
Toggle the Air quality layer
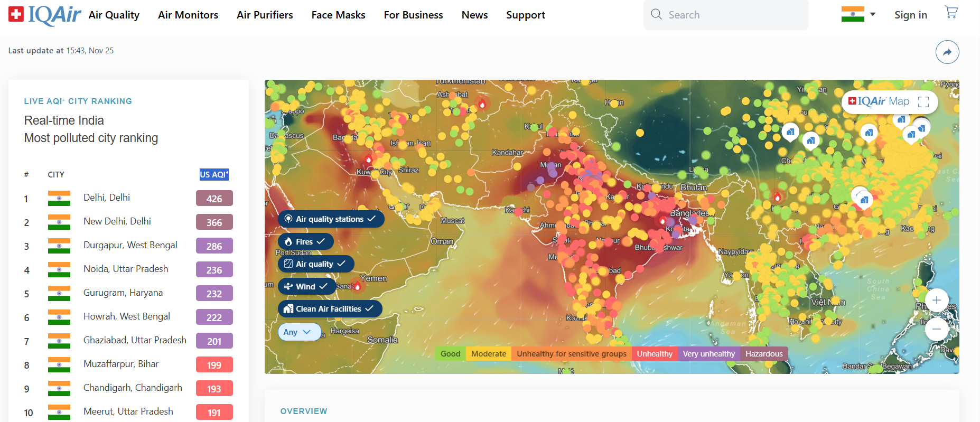point(316,264)
